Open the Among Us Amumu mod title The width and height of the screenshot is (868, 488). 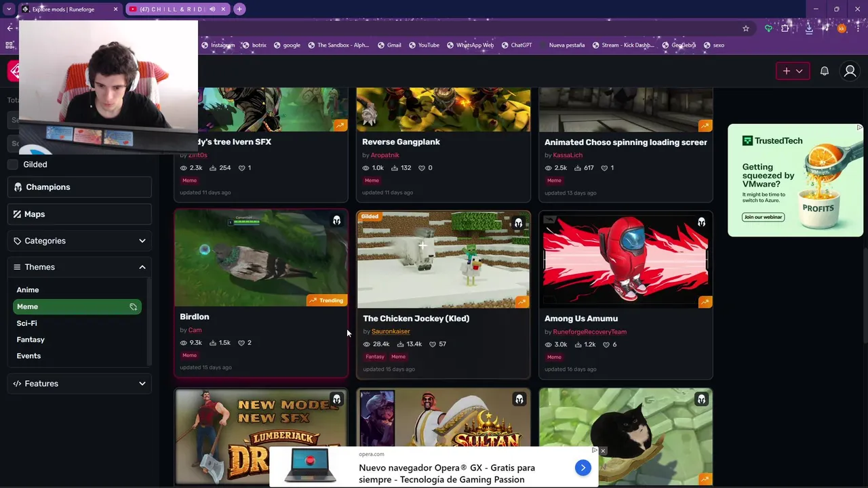click(581, 319)
